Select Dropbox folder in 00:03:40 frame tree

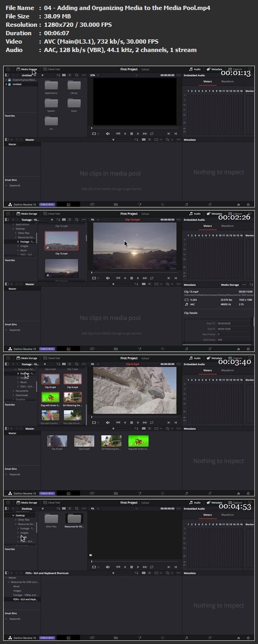pos(21,399)
